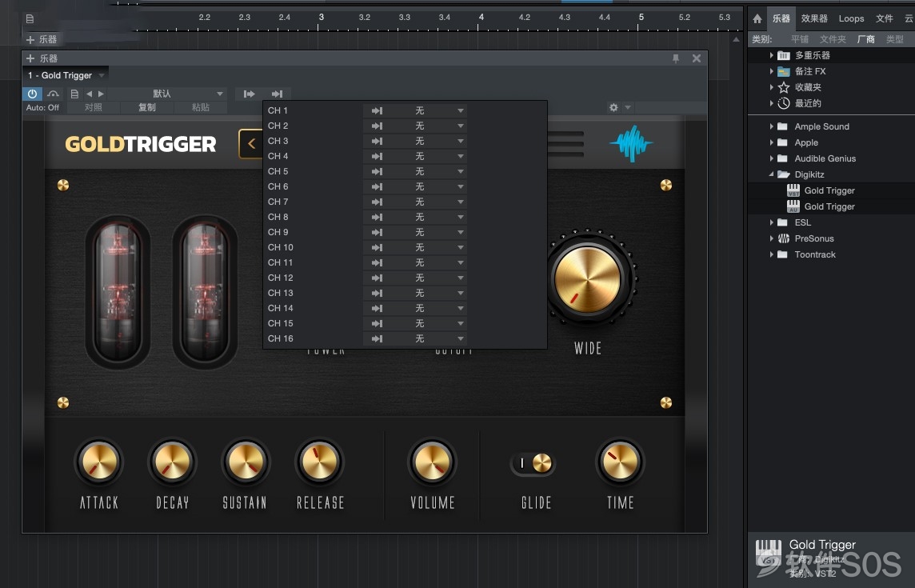Expand the ESL folder
Screen dimensions: 915x588
point(772,222)
